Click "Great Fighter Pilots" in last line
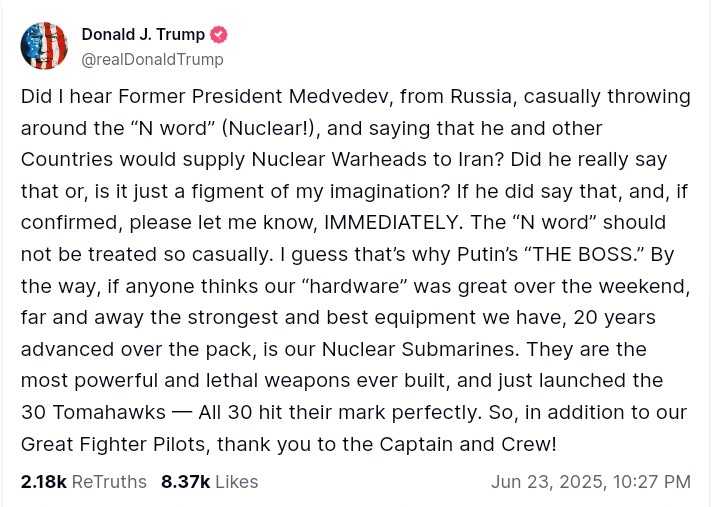Image resolution: width=720 pixels, height=507 pixels. tap(113, 445)
